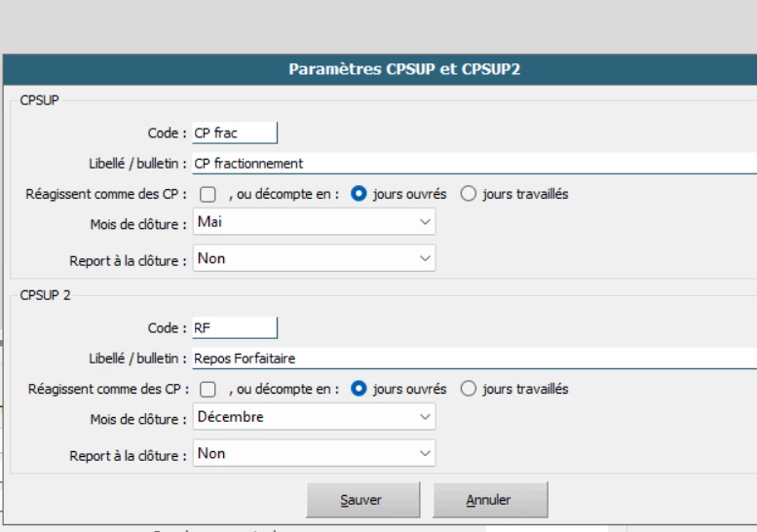
Task: Open CPSUP 2 Report à la clôture dropdown
Action: click(x=313, y=453)
